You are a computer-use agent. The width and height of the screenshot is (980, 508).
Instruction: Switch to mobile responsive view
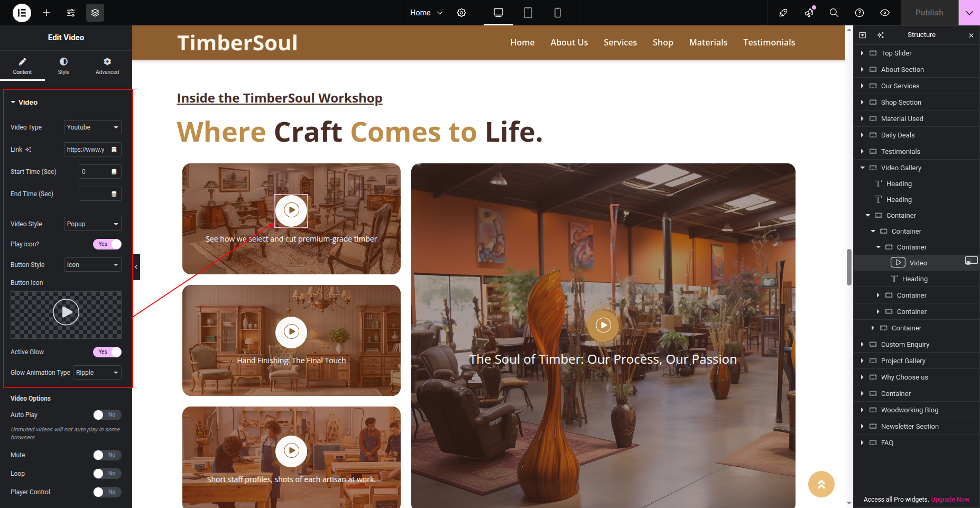[x=557, y=13]
